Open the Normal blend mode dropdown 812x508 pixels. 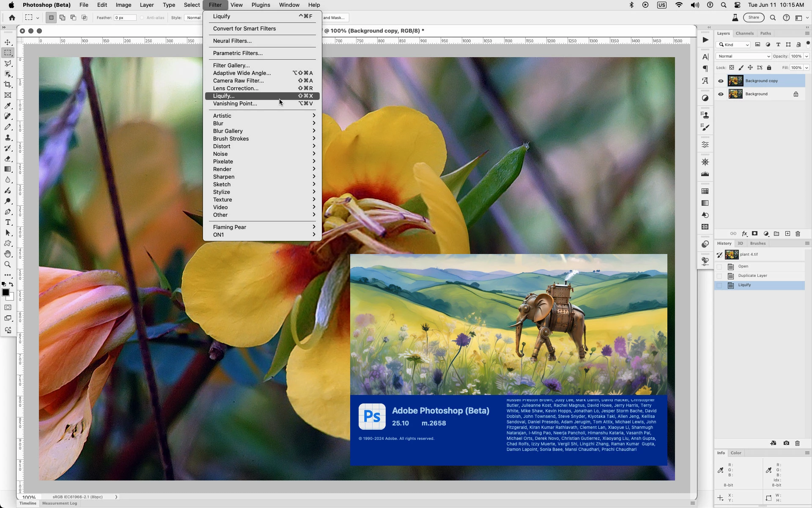[743, 56]
